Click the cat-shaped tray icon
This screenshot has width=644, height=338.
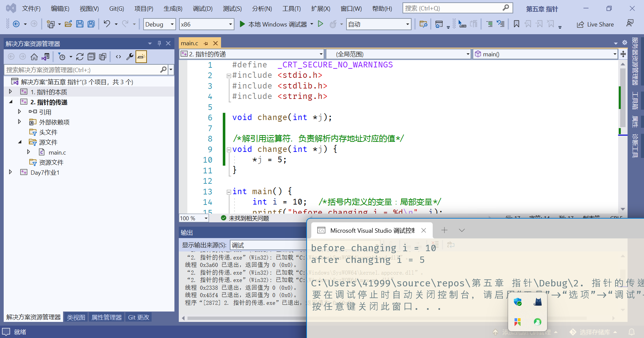pos(538,302)
